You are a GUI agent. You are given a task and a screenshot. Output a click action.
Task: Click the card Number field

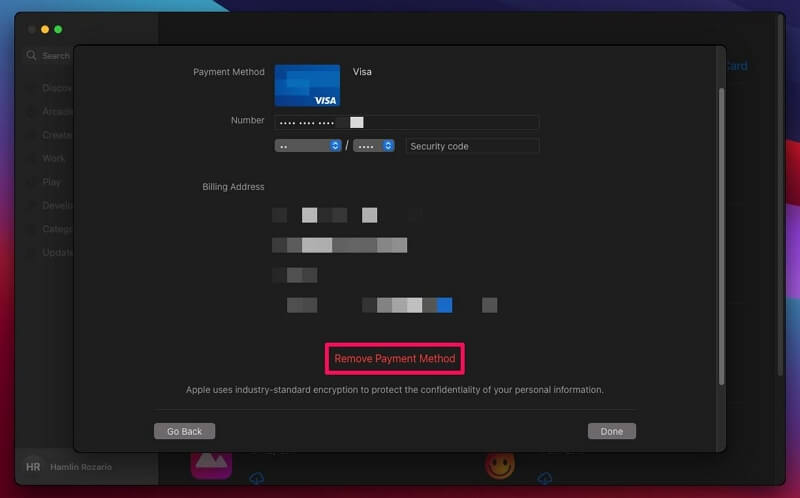406,122
